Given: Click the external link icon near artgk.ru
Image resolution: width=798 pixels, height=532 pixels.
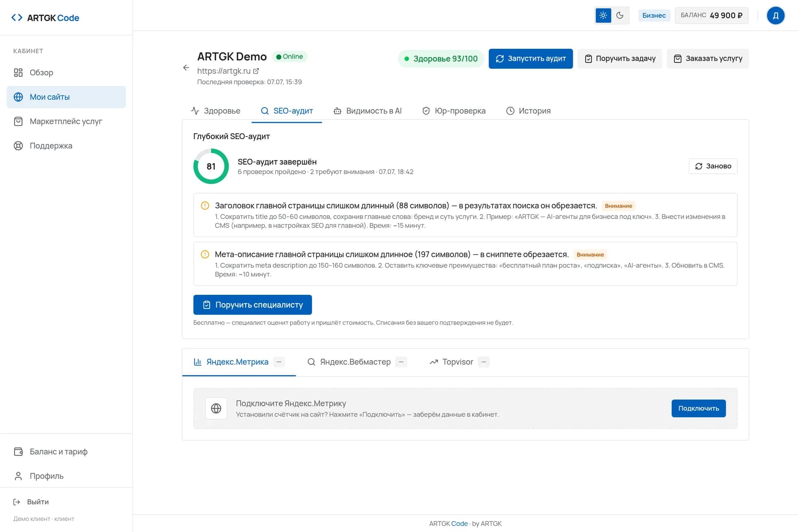Looking at the screenshot, I should [256, 71].
